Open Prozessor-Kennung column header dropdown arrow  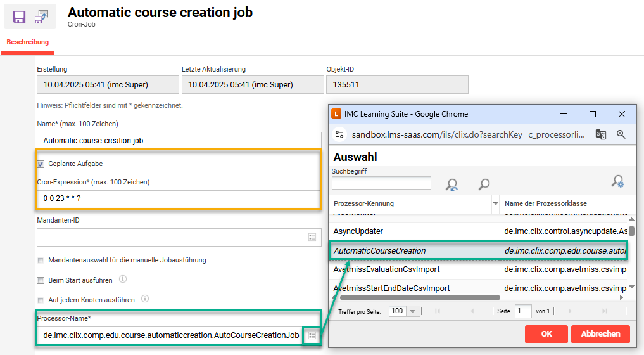click(x=495, y=204)
